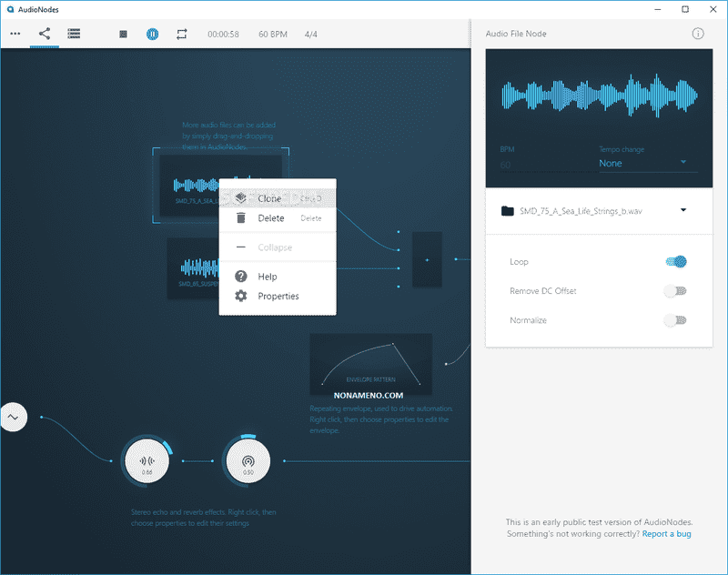Click the Envelope Pattern node graph
Screen dimensions: 728x575
370,364
